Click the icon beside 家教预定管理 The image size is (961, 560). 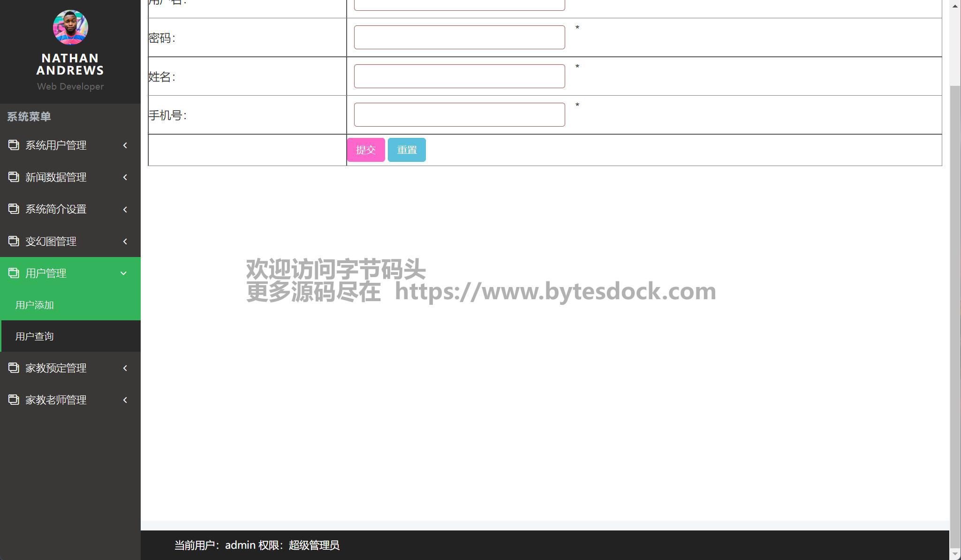[x=14, y=368]
